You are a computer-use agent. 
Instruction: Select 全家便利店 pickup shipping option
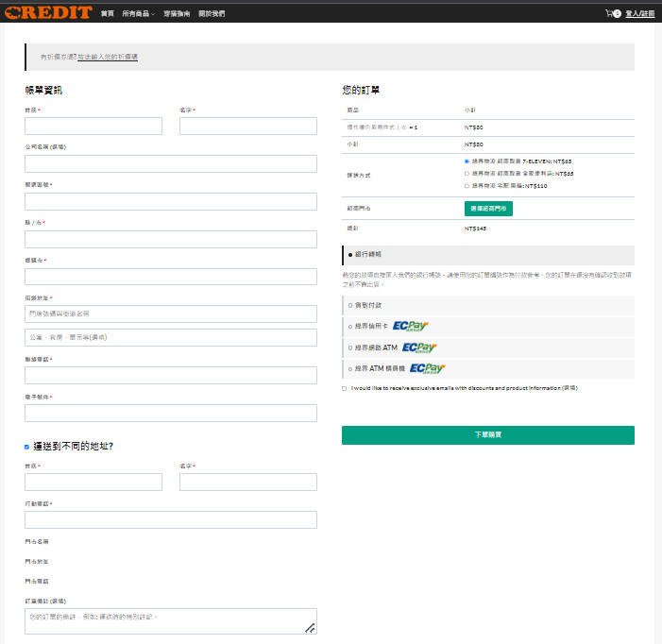tap(467, 174)
